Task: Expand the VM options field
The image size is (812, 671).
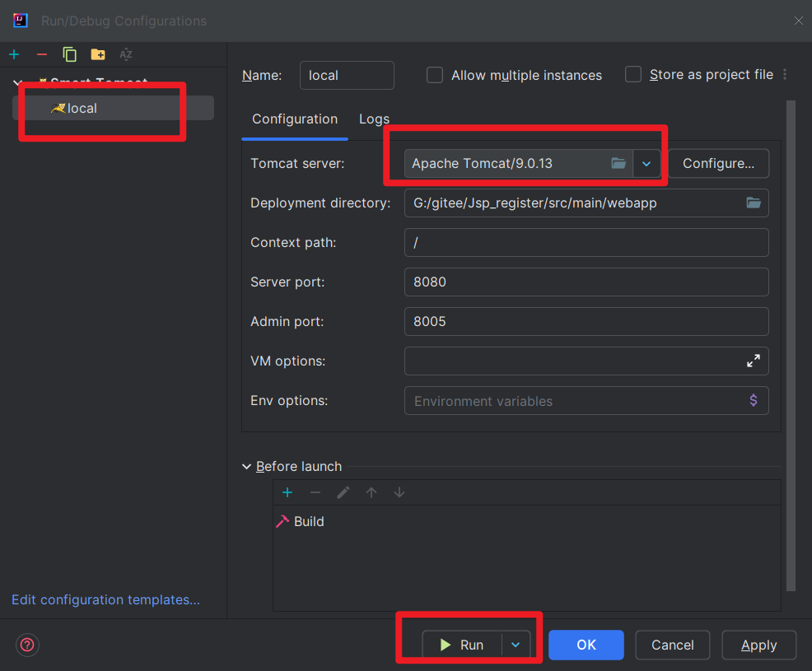Action: 754,361
